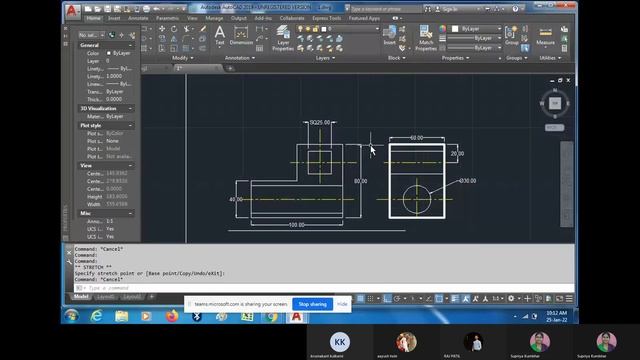This screenshot has height=360, width=640.
Task: Toggle layer on/off lightbulb icon in Layers panel
Action: tap(300, 29)
